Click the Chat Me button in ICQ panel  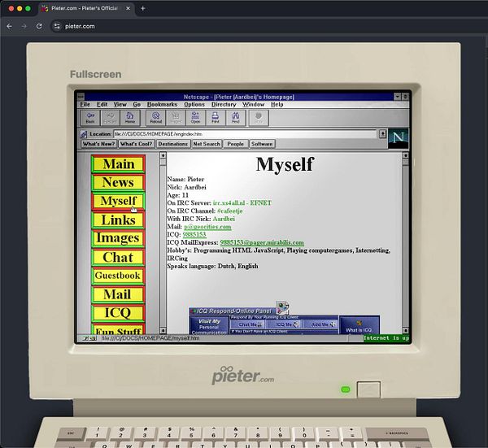tap(248, 324)
